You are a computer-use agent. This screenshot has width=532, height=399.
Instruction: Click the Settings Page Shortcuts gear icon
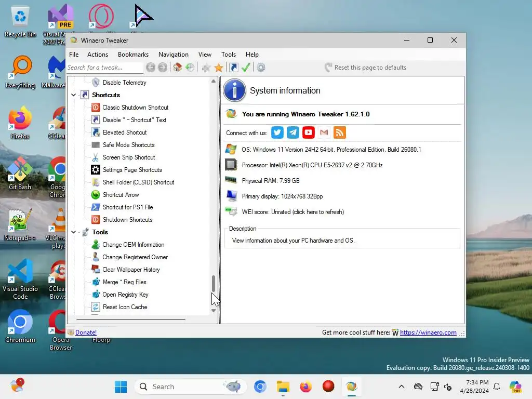point(96,170)
